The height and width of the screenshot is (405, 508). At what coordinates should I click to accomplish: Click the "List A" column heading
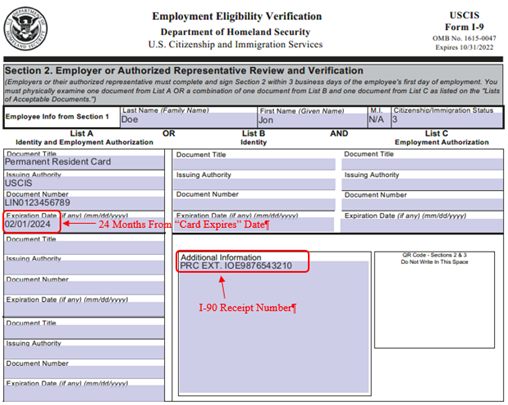[82, 134]
